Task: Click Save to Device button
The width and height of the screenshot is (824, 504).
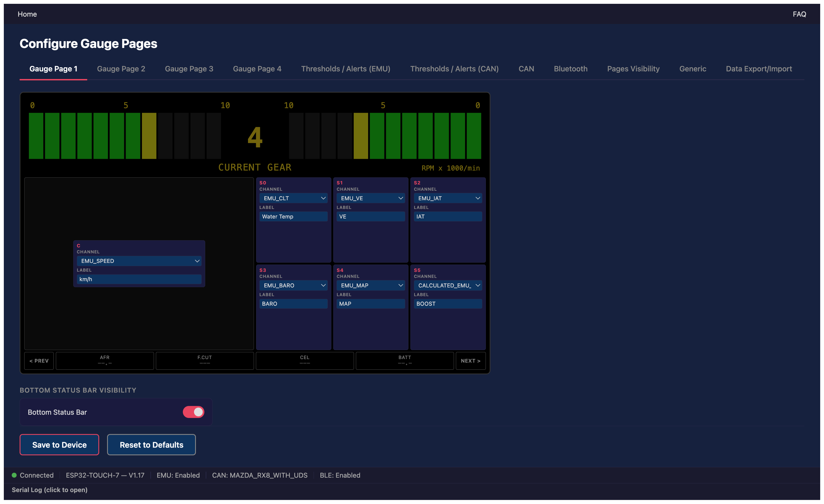Action: [x=59, y=444]
